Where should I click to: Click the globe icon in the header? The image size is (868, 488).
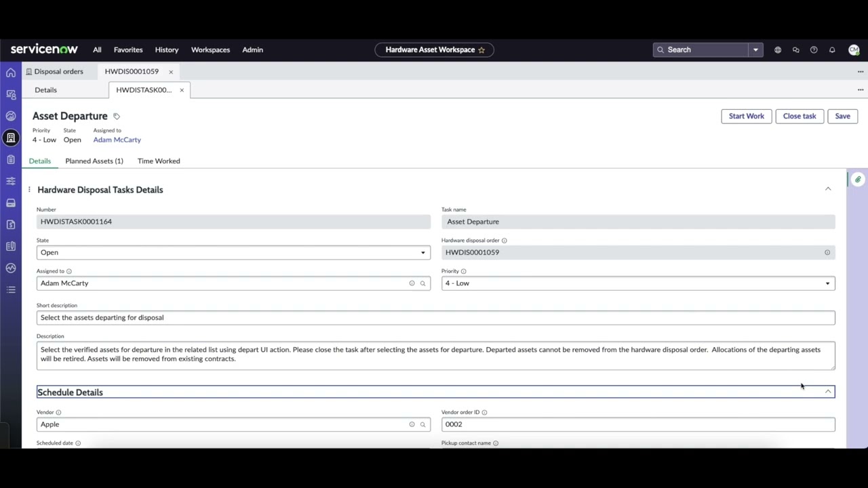[778, 49]
